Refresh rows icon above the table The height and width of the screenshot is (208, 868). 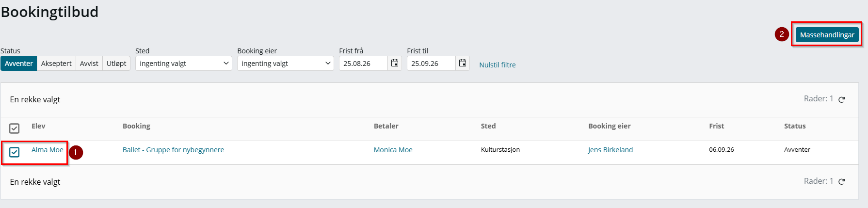tap(842, 99)
